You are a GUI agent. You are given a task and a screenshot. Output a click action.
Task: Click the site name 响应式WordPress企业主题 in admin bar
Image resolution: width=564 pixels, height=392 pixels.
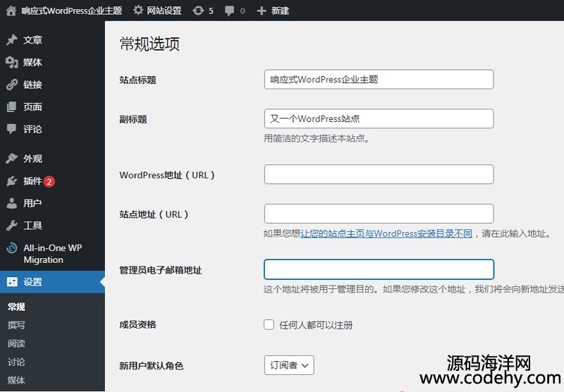(72, 11)
